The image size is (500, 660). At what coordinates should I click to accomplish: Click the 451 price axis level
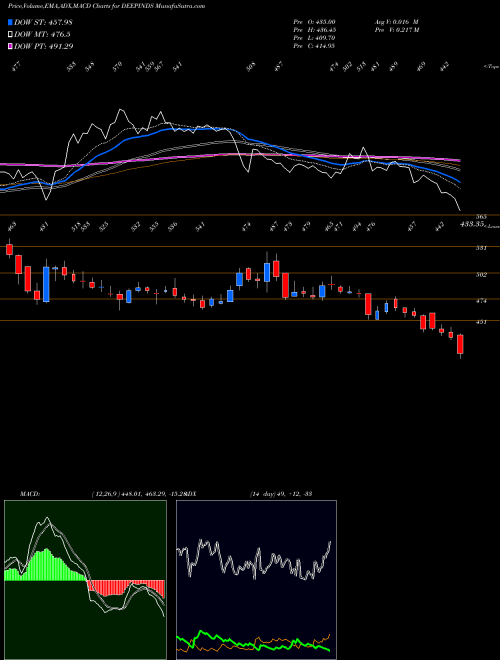pyautogui.click(x=481, y=322)
